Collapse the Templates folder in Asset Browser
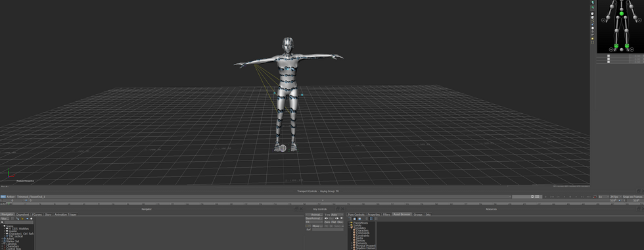The image size is (644, 250). [x=349, y=228]
